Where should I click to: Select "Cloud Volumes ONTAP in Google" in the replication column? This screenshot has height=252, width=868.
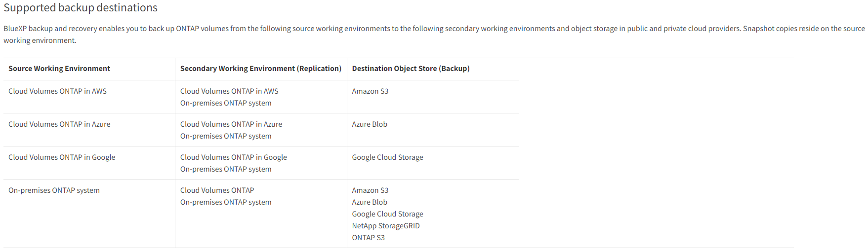[x=233, y=157]
